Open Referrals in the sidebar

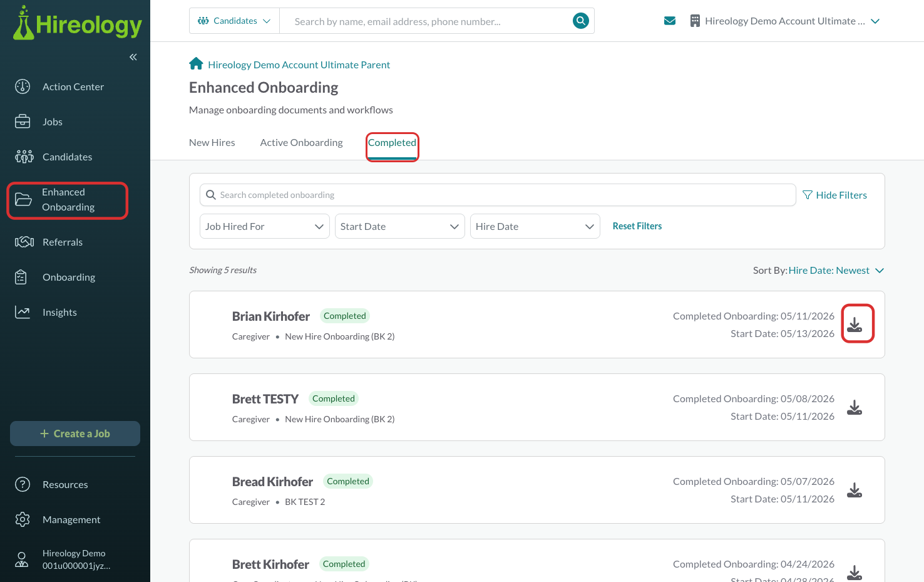(x=63, y=242)
